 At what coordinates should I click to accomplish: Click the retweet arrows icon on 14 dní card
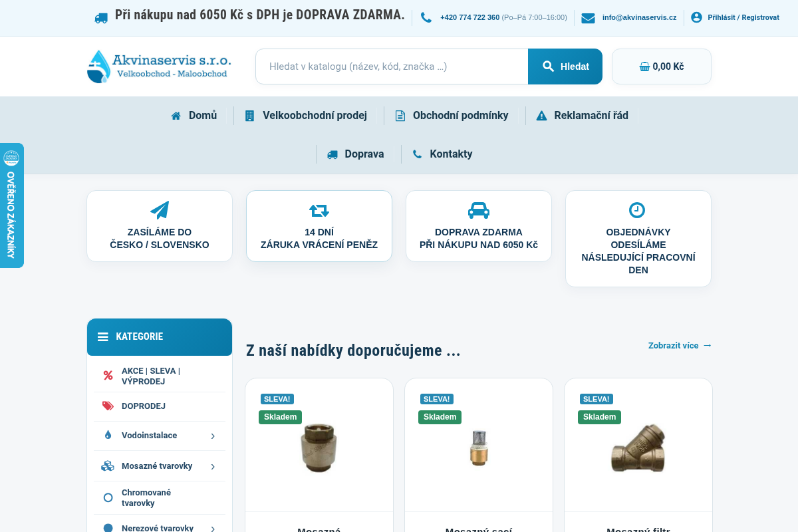319,211
